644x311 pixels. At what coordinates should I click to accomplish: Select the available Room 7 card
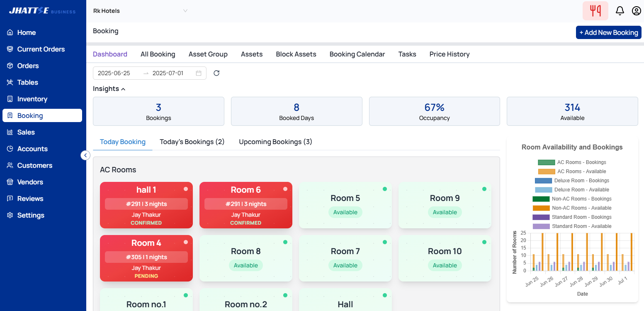point(345,258)
